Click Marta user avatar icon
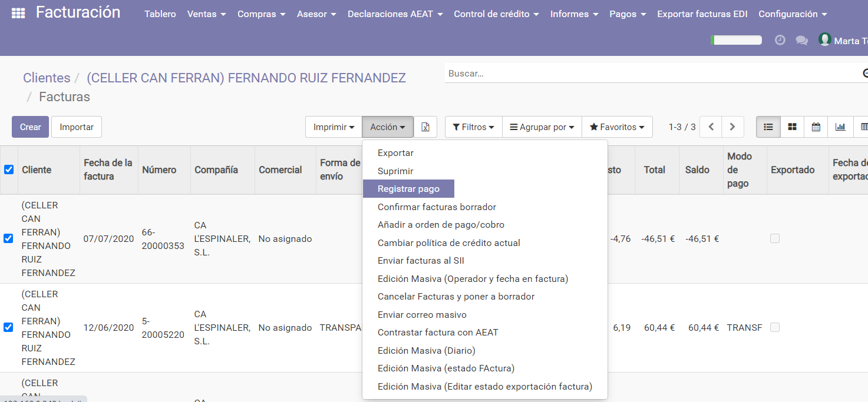868x402 pixels. coord(825,39)
